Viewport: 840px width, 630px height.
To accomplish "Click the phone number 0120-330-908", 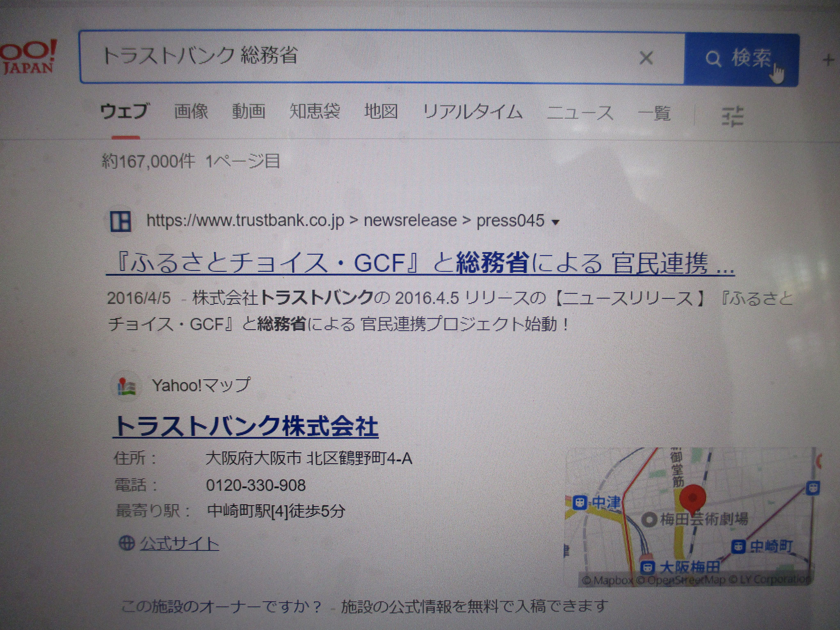I will [256, 485].
